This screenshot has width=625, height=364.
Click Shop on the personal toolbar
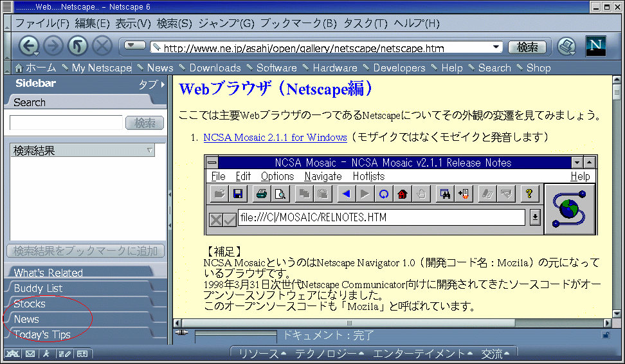click(x=534, y=68)
